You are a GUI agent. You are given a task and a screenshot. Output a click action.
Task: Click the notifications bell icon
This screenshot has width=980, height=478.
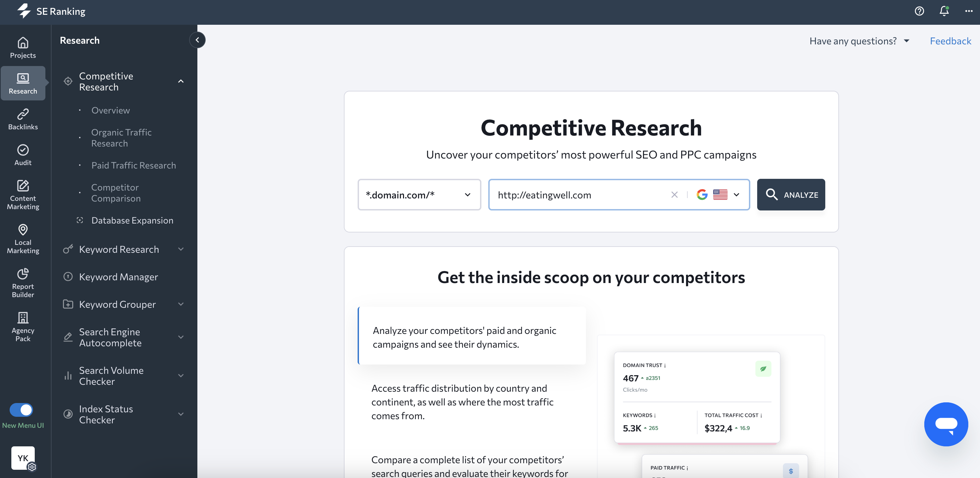click(x=944, y=11)
